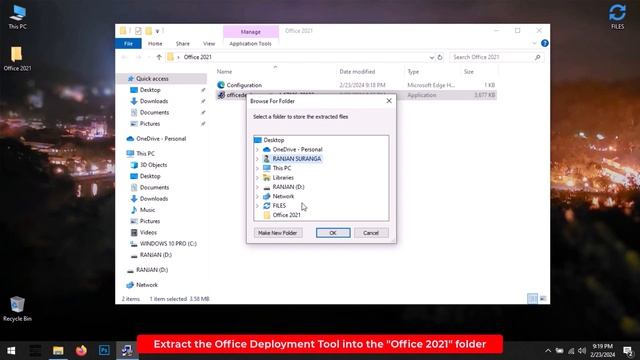Open the Share ribbon tab
Image resolution: width=640 pixels, height=360 pixels.
182,43
